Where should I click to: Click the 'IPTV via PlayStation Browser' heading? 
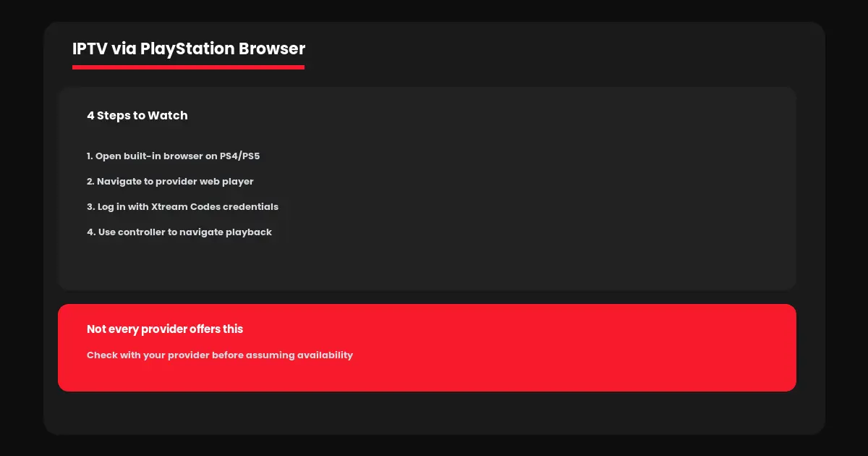point(189,48)
